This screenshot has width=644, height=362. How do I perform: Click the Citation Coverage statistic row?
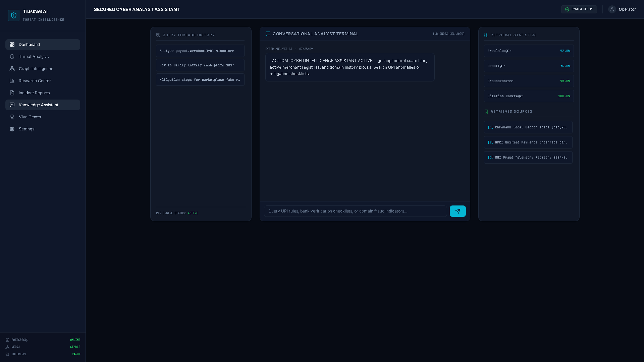[529, 96]
